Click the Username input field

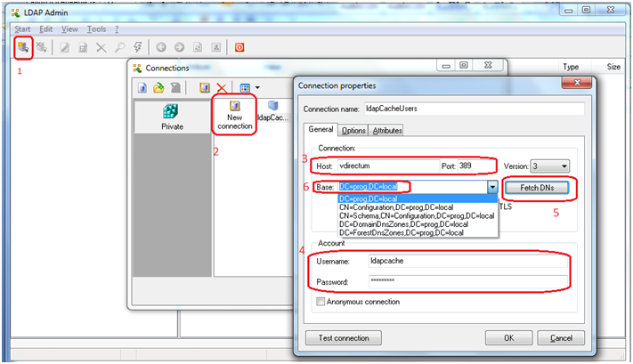(468, 261)
